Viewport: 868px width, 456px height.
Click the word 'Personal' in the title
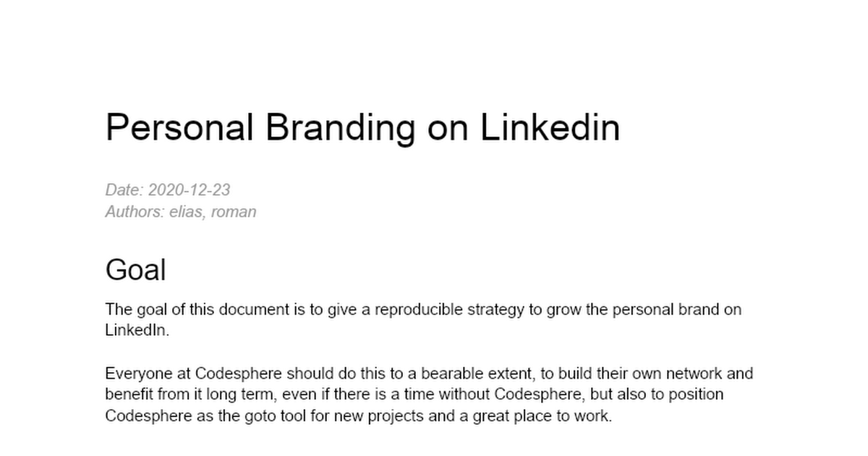[x=179, y=128]
